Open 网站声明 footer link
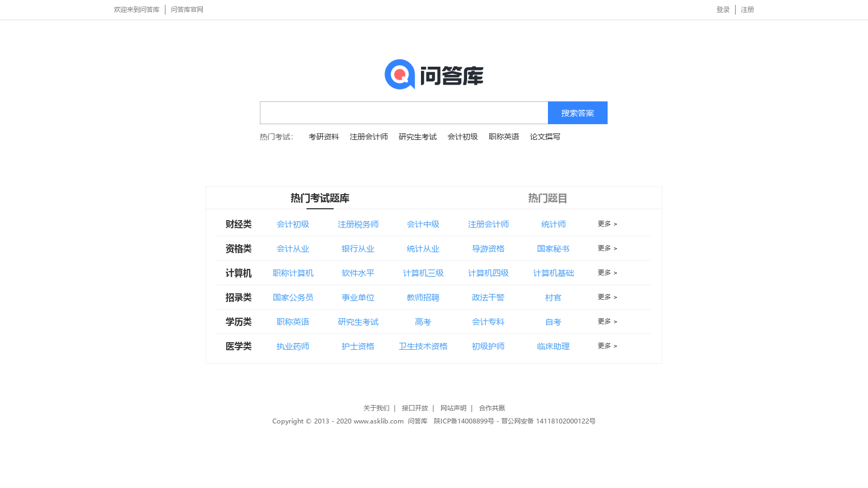This screenshot has width=868, height=488. point(454,408)
